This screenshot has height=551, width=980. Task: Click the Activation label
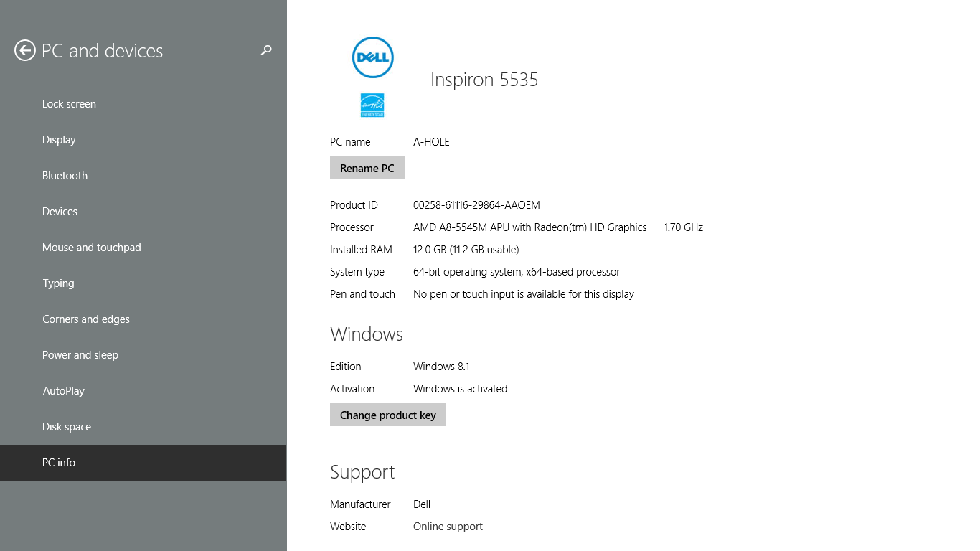pos(352,389)
